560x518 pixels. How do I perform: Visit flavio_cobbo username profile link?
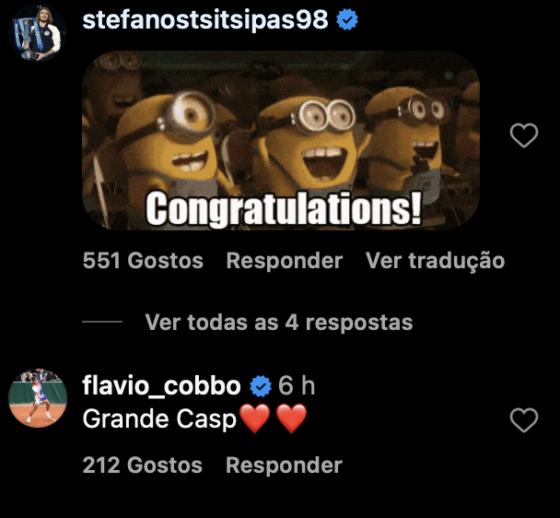coord(161,386)
